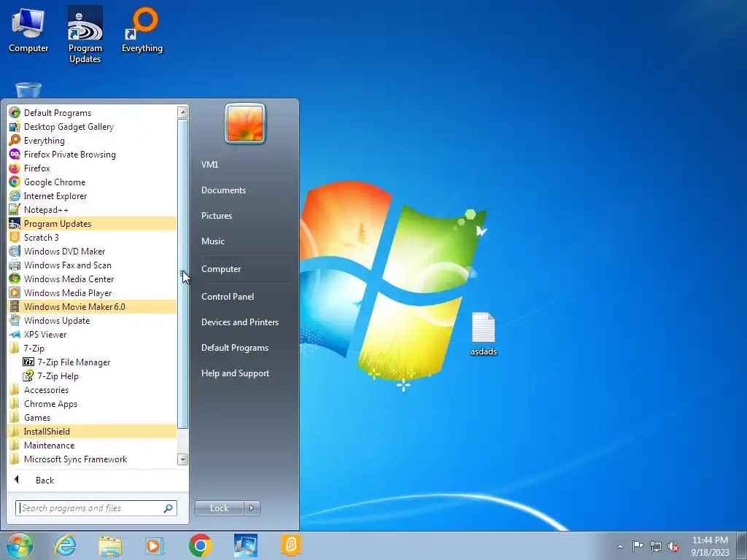747x560 pixels.
Task: Open Program Updates in Start menu list
Action: point(92,223)
